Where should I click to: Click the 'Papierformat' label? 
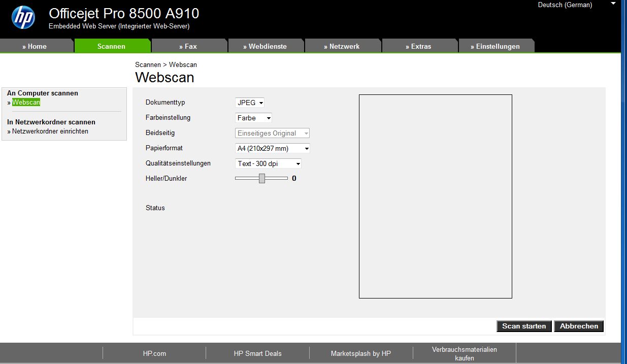coord(164,148)
